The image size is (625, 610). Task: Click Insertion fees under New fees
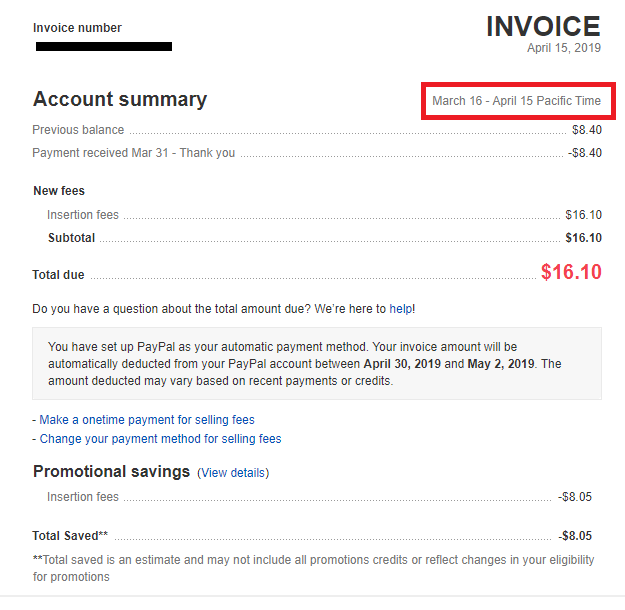pos(83,215)
